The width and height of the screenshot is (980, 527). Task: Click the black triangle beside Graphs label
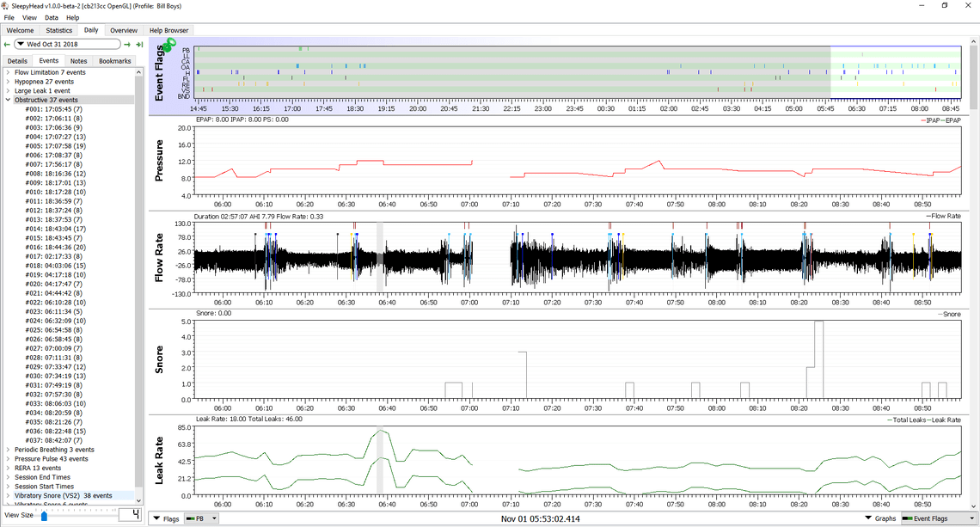(x=869, y=518)
